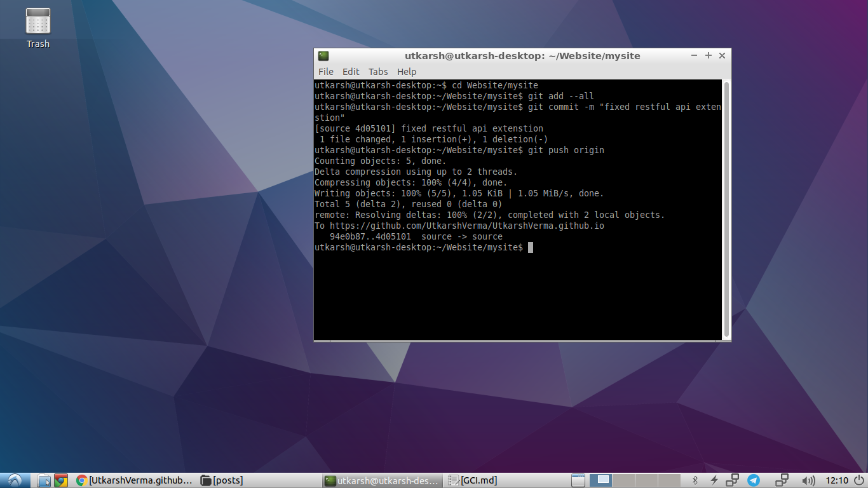The height and width of the screenshot is (488, 868).
Task: Open the Tabs menu in terminal
Action: (378, 71)
